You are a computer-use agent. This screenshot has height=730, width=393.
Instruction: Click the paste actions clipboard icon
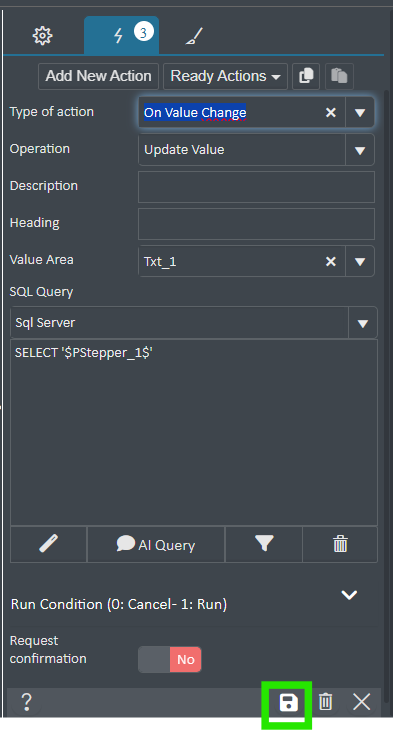tap(339, 76)
